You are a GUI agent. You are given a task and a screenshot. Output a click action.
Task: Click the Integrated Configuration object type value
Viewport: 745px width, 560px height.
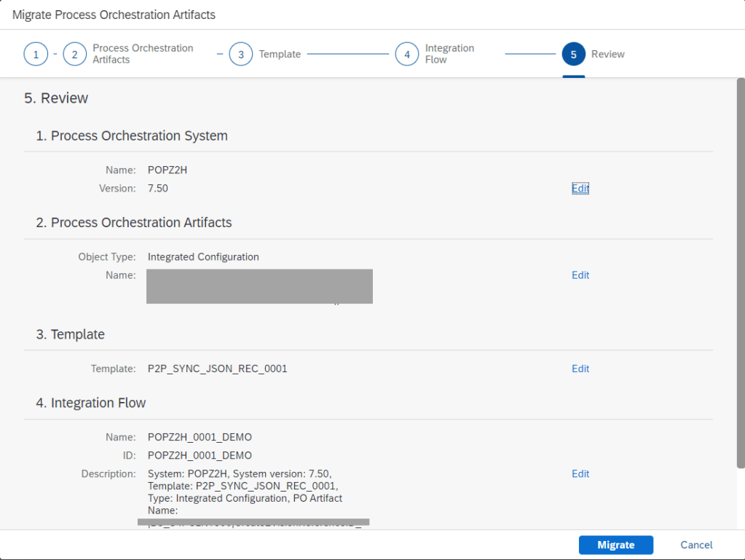pos(203,257)
